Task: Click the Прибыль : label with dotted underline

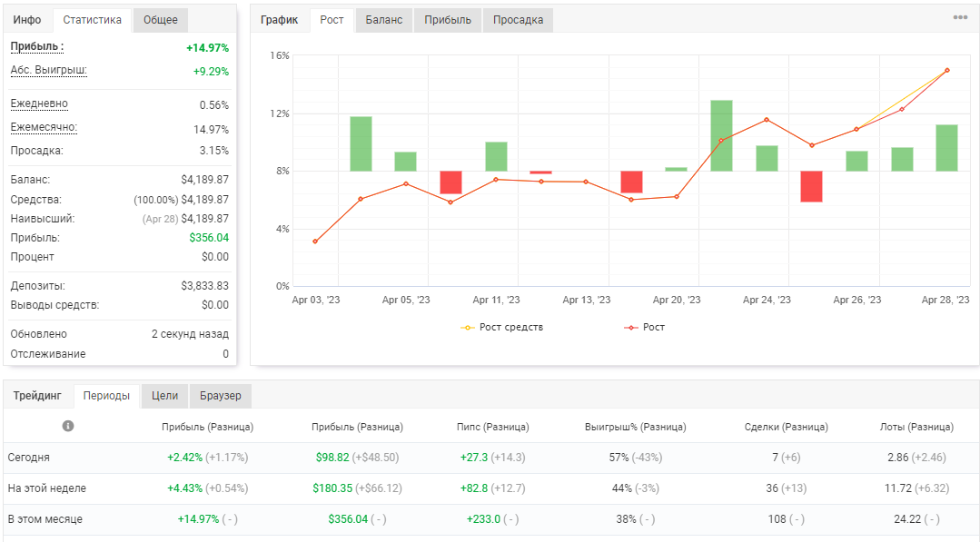Action: pyautogui.click(x=37, y=47)
